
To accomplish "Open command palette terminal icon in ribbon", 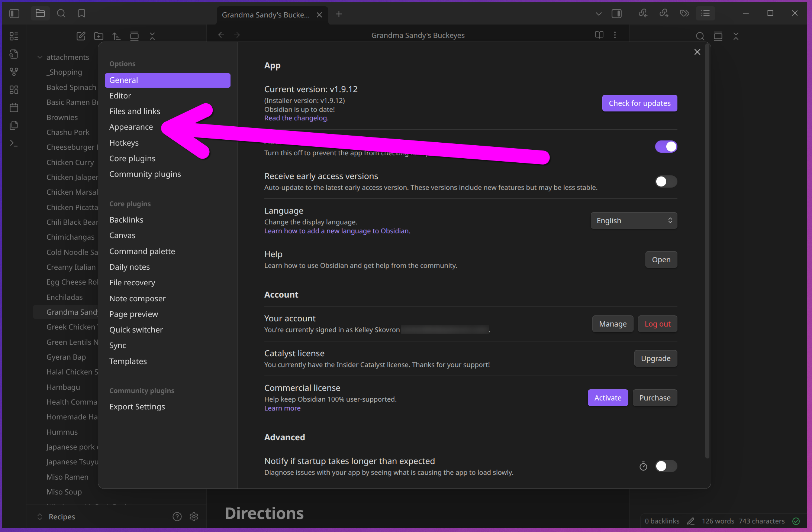I will click(14, 143).
